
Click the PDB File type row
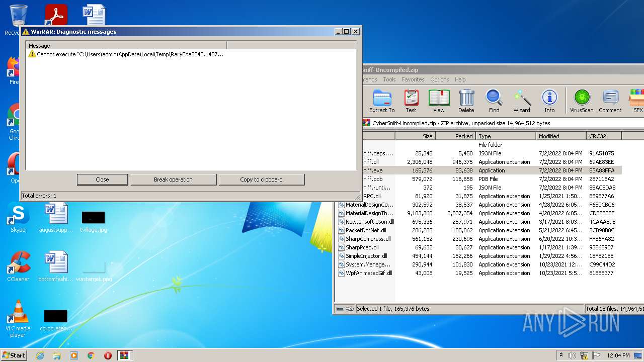click(x=492, y=179)
